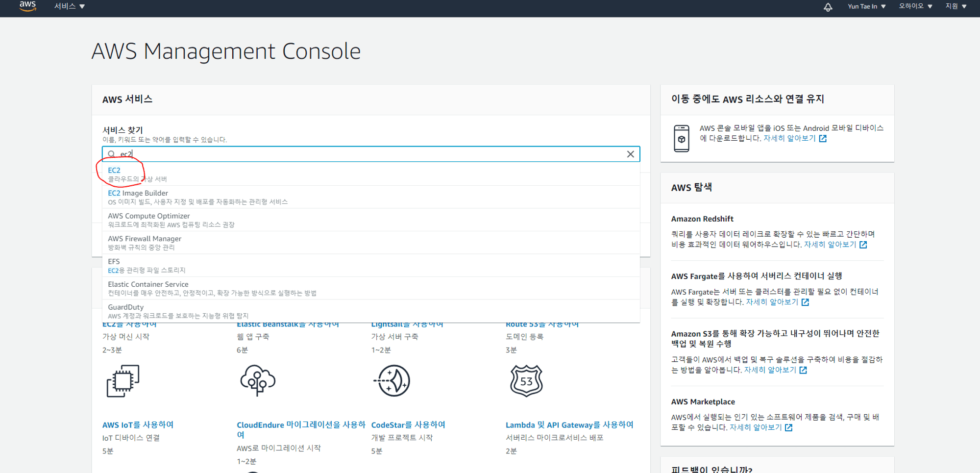Image resolution: width=980 pixels, height=473 pixels.
Task: Open AWS Marketplace 자세히 알아보기 link
Action: click(756, 427)
